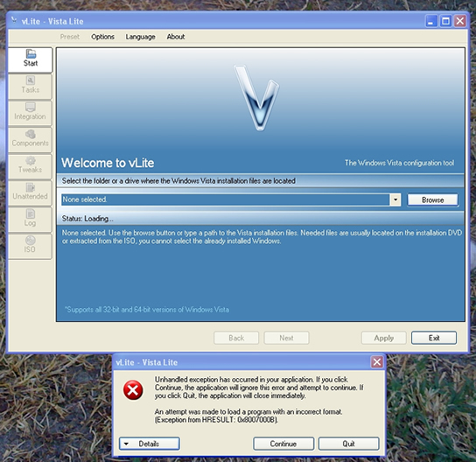This screenshot has width=476, height=462.
Task: Click the 'None selected' path field
Action: (x=226, y=199)
